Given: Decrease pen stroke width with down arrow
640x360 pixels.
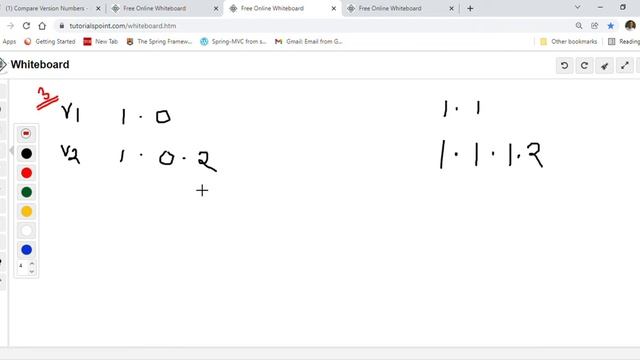Looking at the screenshot, I should (x=32, y=271).
